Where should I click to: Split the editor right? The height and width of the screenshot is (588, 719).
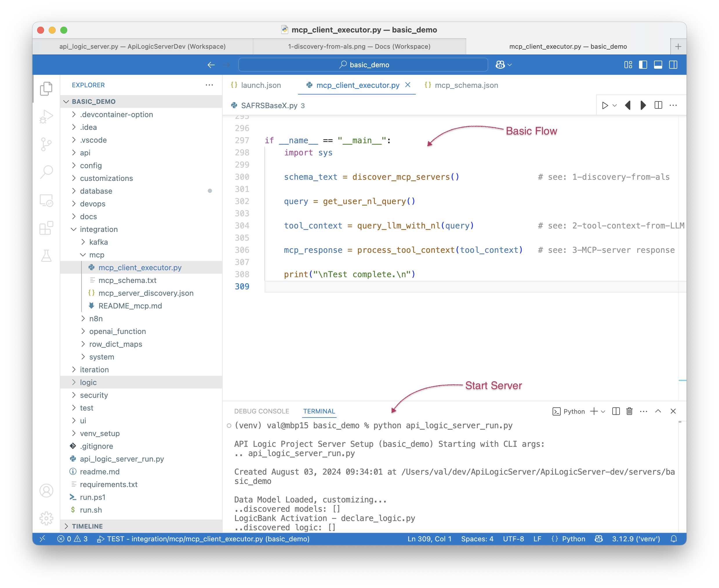658,105
